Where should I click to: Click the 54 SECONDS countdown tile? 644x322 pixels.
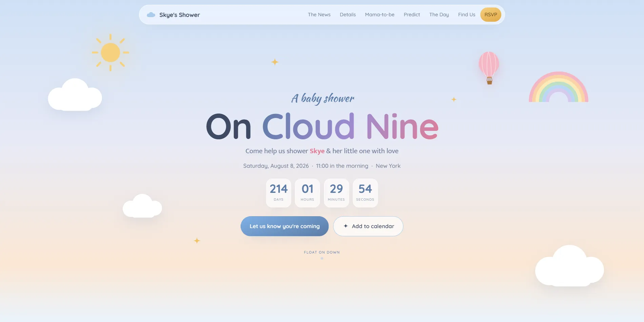[x=365, y=193]
